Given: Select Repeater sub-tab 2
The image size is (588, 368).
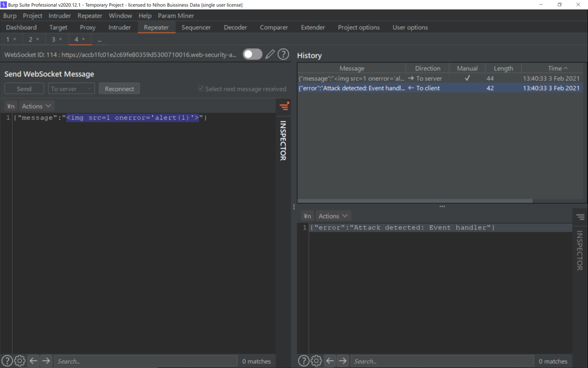Looking at the screenshot, I should [x=30, y=39].
